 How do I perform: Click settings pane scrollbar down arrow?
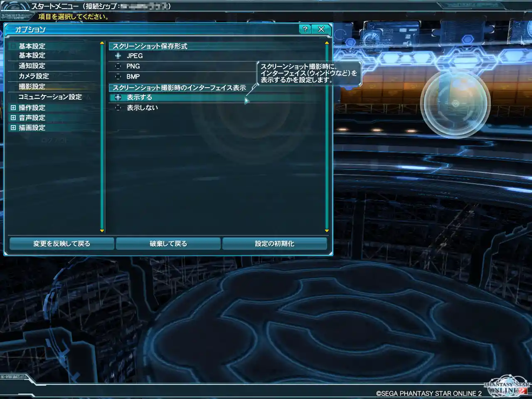[x=327, y=231]
